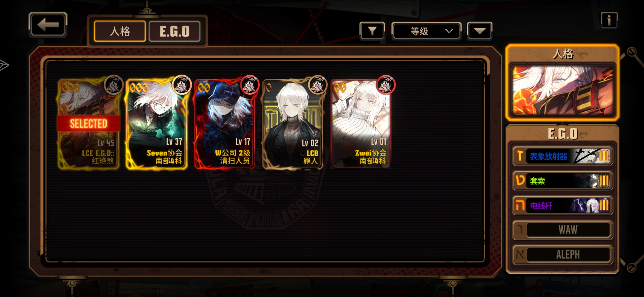Image resolution: width=644 pixels, height=297 pixels.
Task: Click the filter funnel icon
Action: 372,31
